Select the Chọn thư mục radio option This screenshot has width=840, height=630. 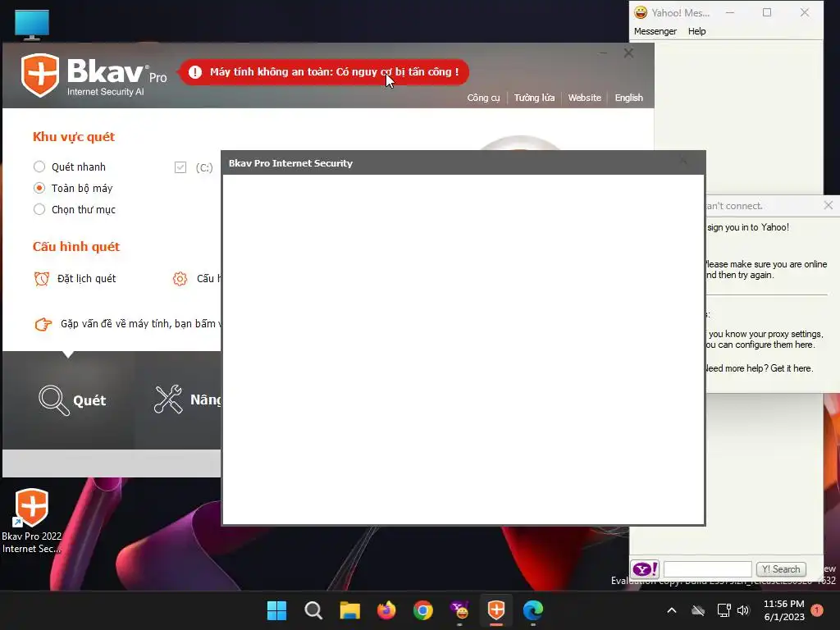(x=39, y=209)
